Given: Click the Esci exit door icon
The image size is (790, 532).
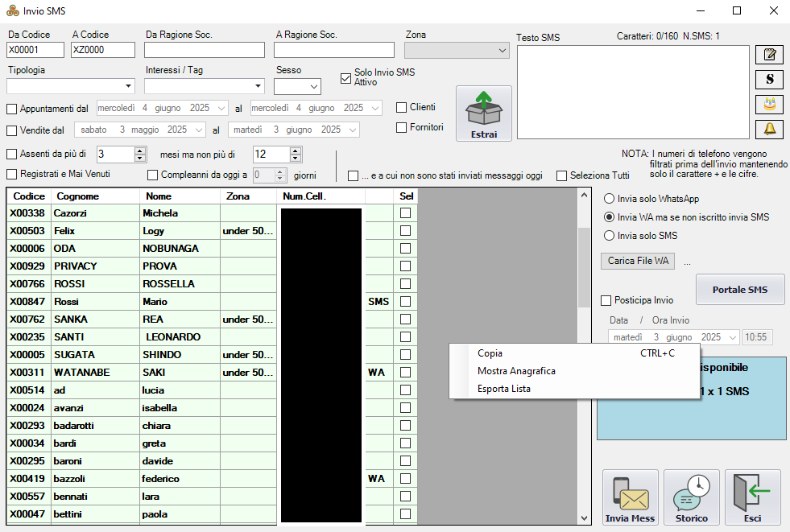Looking at the screenshot, I should 752,497.
